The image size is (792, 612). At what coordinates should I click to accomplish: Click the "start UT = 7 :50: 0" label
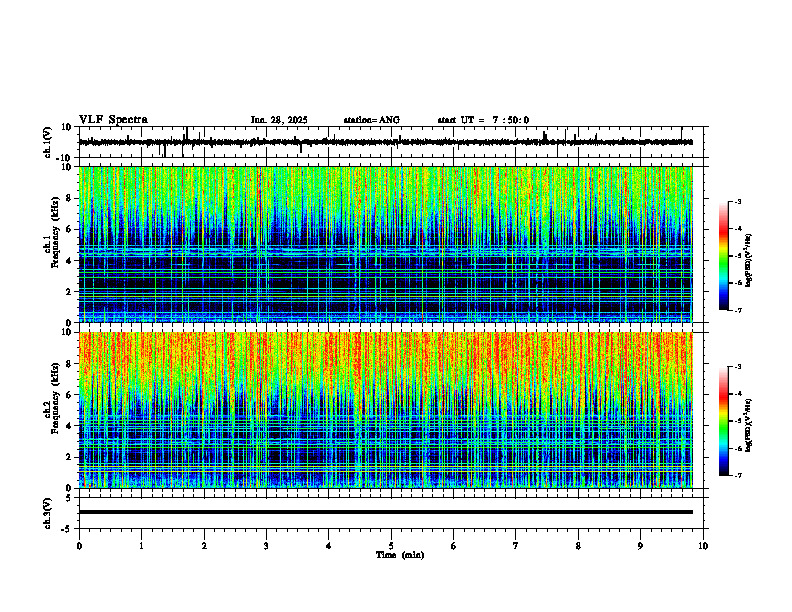tap(483, 120)
